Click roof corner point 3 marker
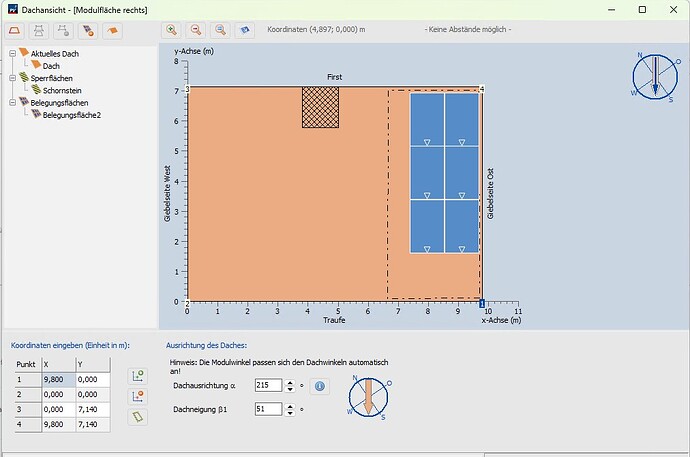The height and width of the screenshot is (457, 690). pos(187,89)
